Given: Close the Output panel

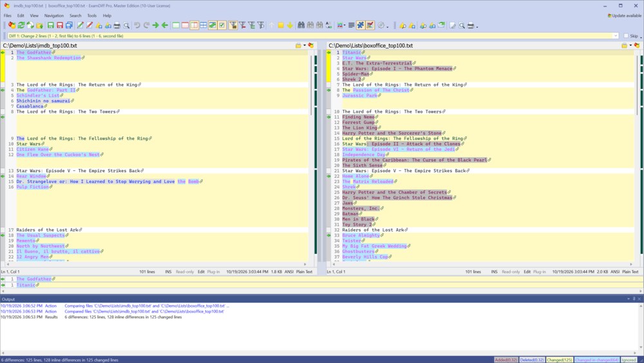Looking at the screenshot, I should (639, 299).
